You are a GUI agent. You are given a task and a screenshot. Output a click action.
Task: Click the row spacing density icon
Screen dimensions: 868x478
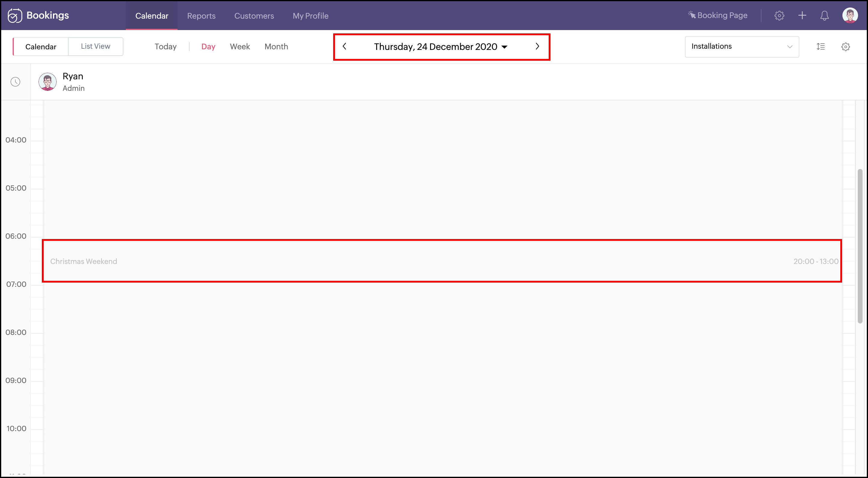(820, 47)
